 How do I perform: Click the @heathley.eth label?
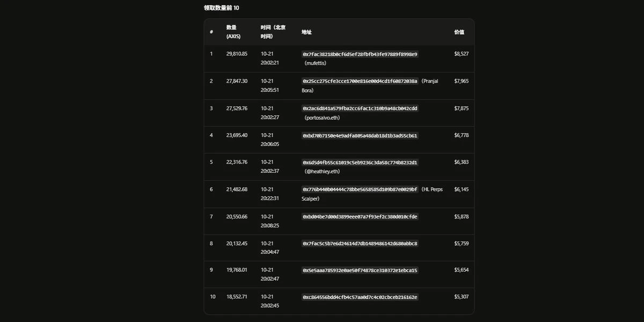[x=322, y=172]
